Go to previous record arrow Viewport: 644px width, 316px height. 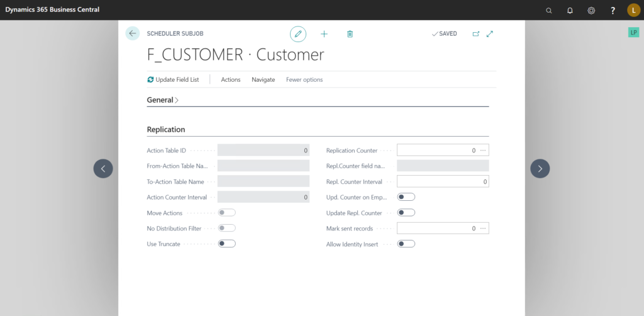pos(103,169)
